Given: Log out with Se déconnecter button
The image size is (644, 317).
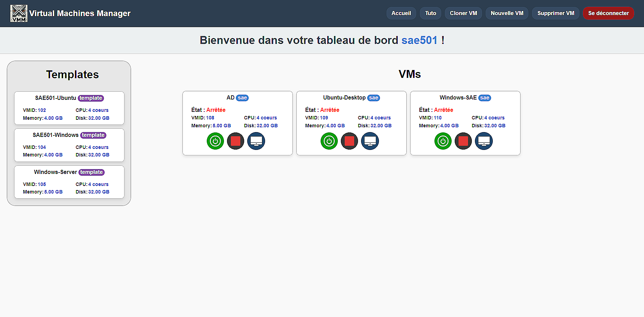Looking at the screenshot, I should [x=608, y=13].
